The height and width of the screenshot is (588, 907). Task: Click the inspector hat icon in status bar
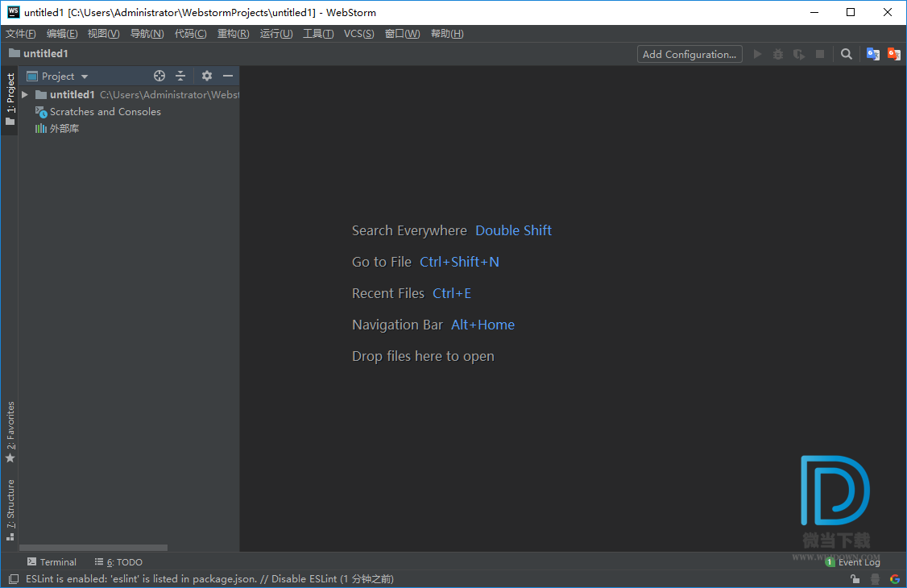pyautogui.click(x=875, y=579)
